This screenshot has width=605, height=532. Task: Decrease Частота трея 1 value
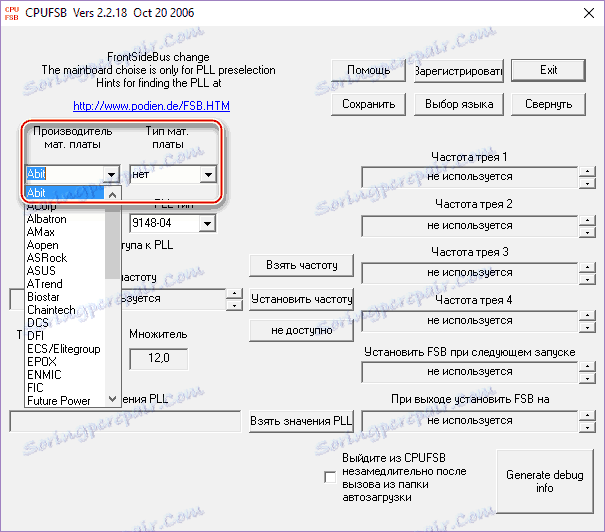pos(587,183)
